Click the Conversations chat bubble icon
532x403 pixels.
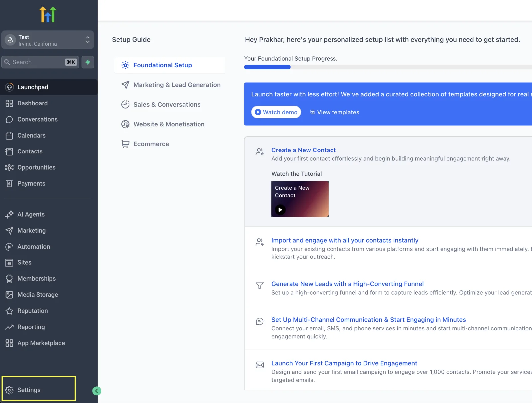point(9,119)
